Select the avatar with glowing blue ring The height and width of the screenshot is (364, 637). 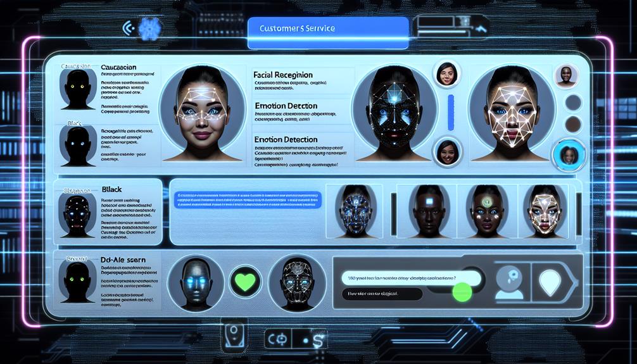[x=569, y=155]
